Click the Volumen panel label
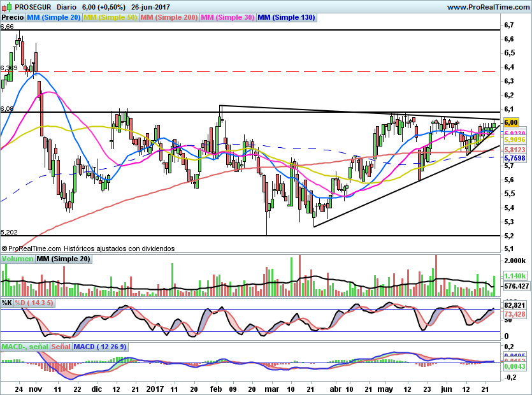The image size is (532, 395). pos(17,259)
